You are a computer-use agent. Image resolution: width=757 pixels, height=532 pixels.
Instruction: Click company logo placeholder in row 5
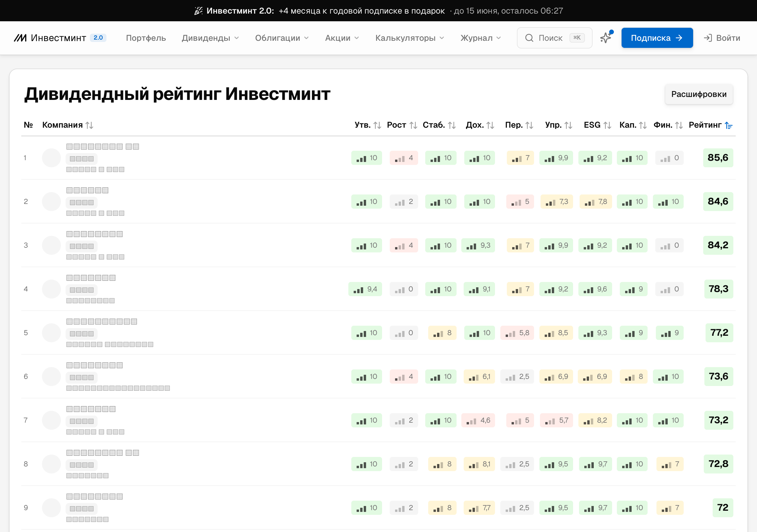[51, 333]
